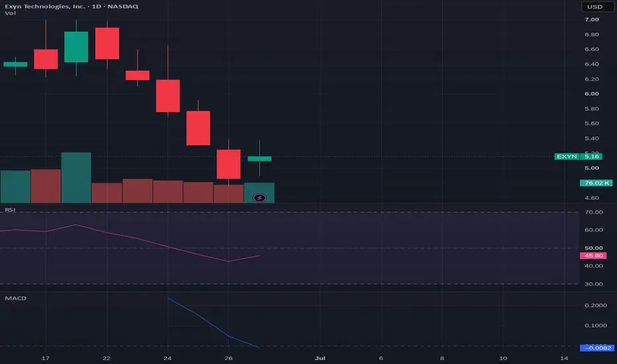Click the Jul label on the time axis

[x=320, y=358]
